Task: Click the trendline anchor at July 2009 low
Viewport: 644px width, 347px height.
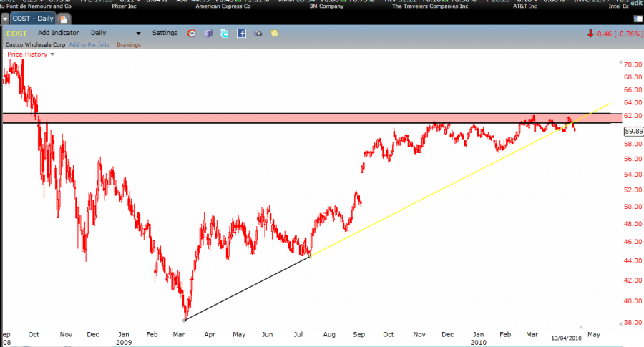Action: [x=310, y=256]
